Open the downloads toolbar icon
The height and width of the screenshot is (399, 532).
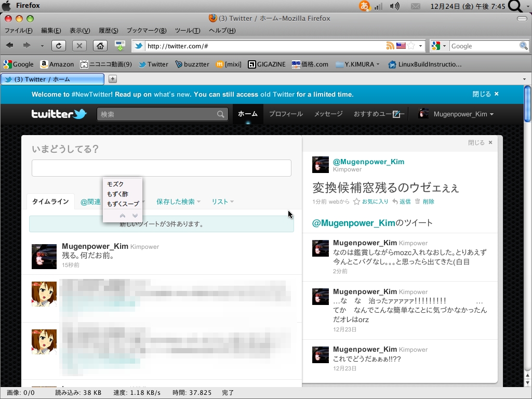(x=120, y=46)
